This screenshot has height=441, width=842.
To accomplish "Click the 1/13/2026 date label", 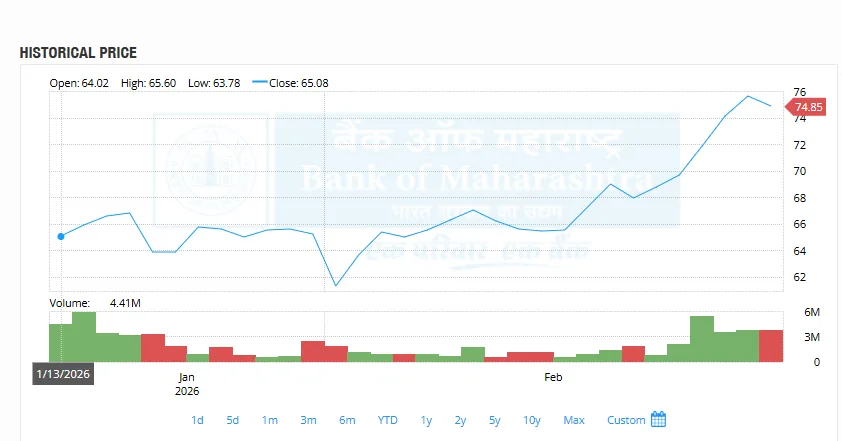I will click(x=62, y=374).
